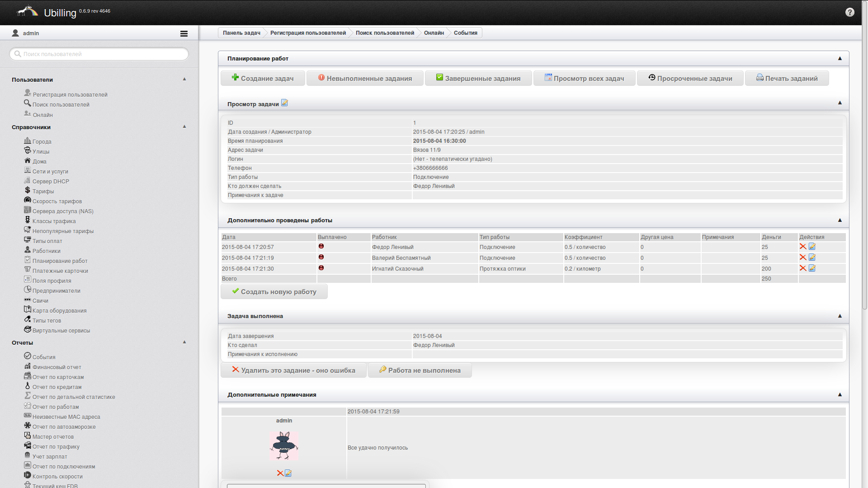Open Поиск пользователей in the top navigation
The image size is (868, 488).
click(384, 33)
